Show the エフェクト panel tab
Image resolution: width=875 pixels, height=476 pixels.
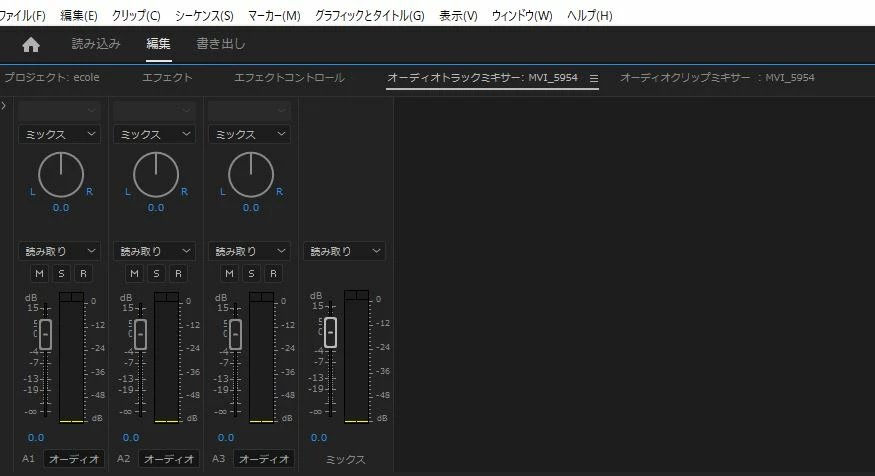(x=167, y=78)
